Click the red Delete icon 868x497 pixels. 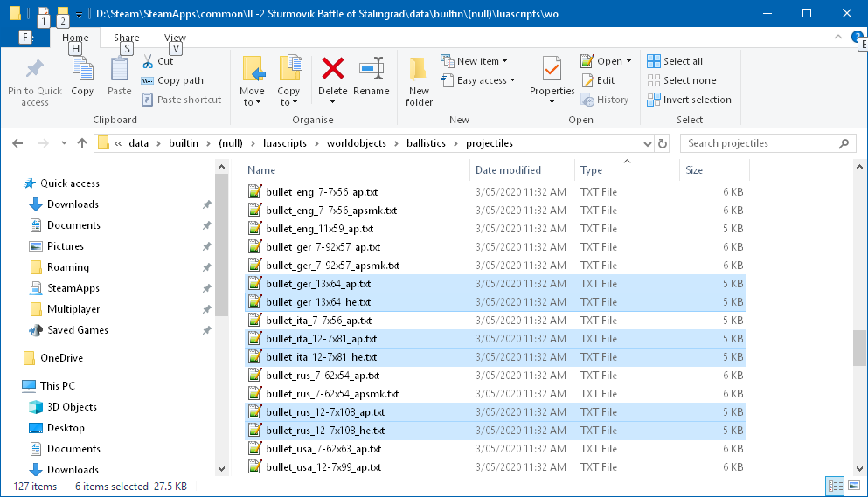point(333,69)
